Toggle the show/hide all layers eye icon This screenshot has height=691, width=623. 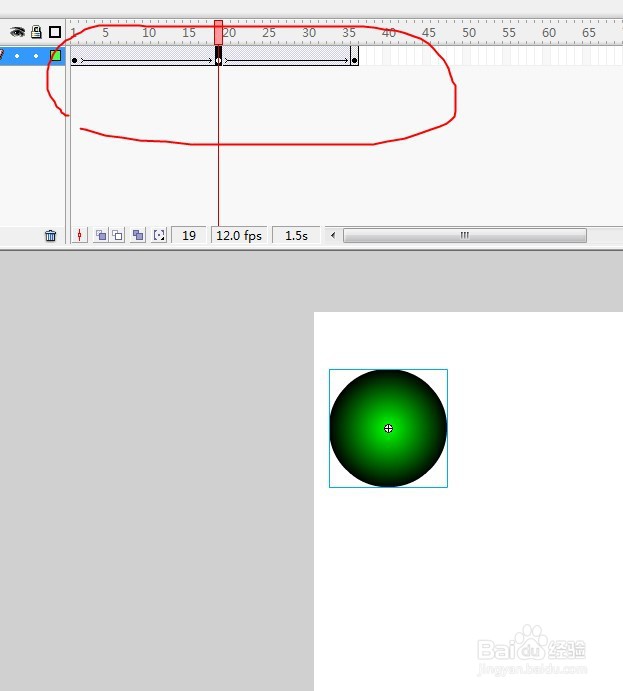tap(17, 32)
